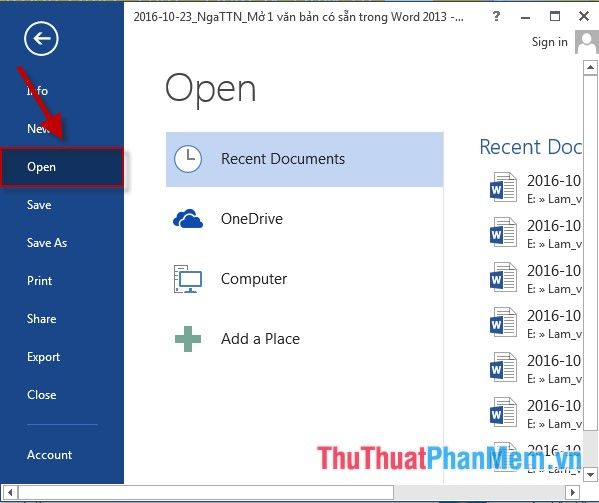Viewport: 599px width, 503px height.
Task: Click the horizontal scrollbar thumb
Action: 206,492
